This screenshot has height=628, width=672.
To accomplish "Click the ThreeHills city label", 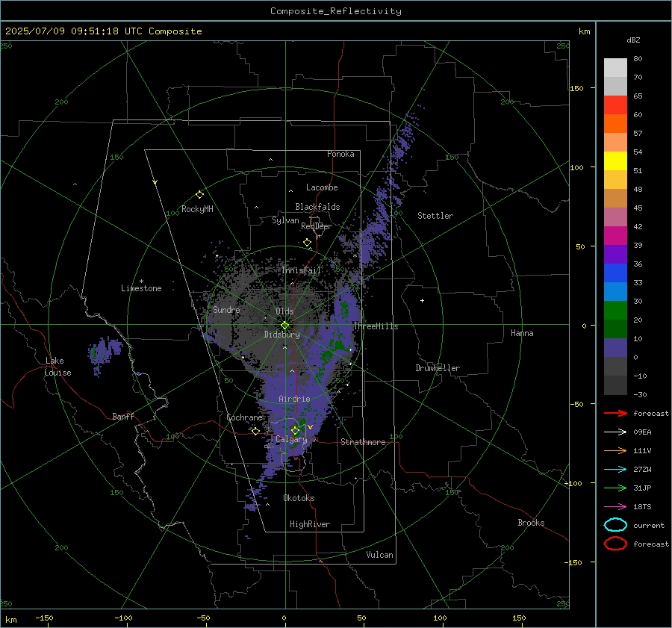I will (376, 326).
